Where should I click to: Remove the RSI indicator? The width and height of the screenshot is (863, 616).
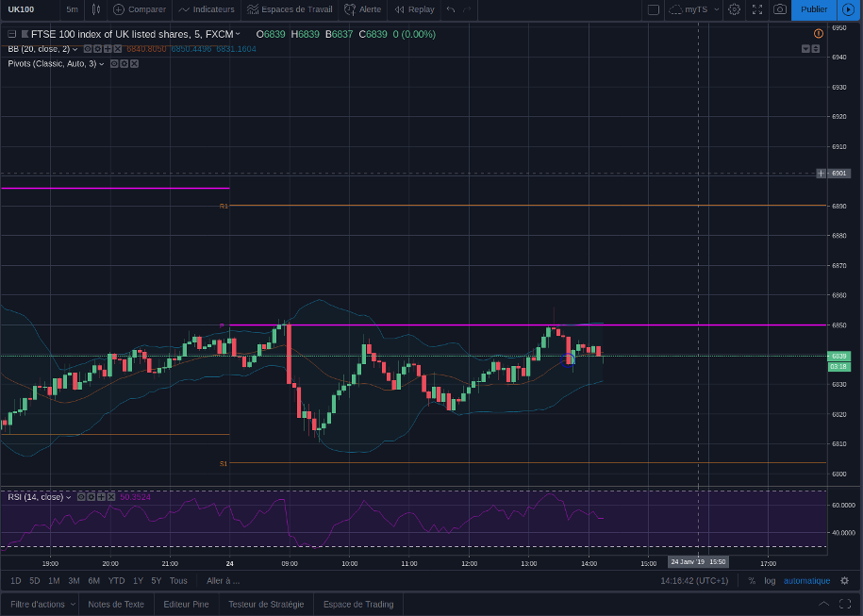tap(111, 497)
